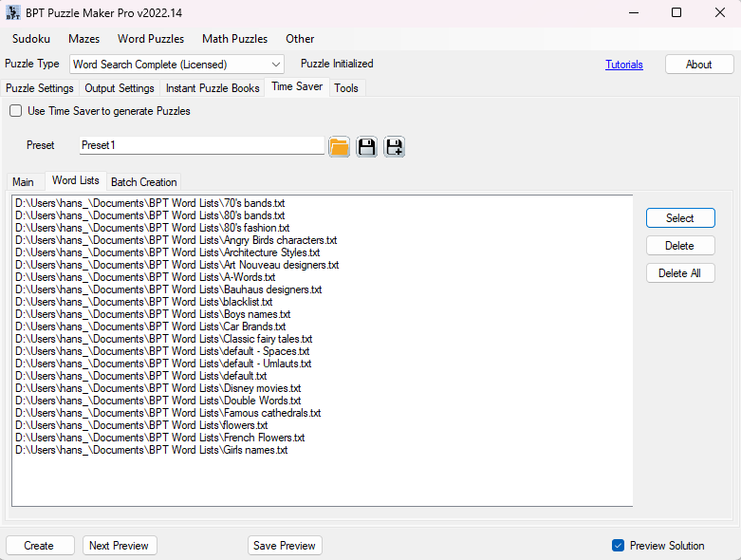Open the Batch Creation sub-tab
Viewport: 741px width, 560px height.
(x=143, y=182)
